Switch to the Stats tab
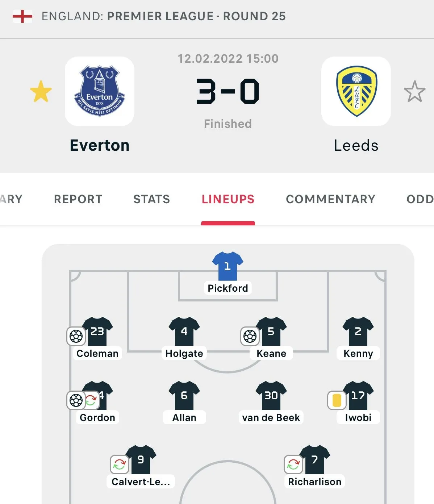The image size is (434, 504). [152, 199]
